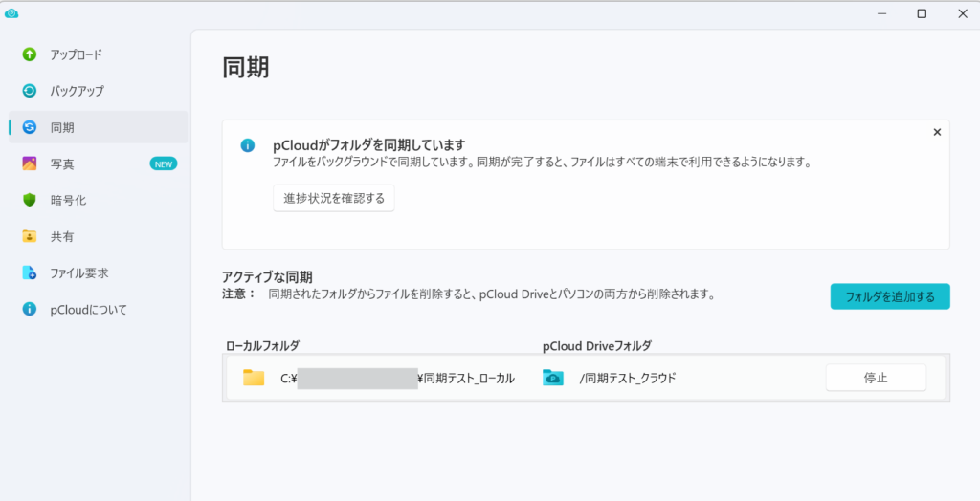
Task: Click the blue info icon in notification
Action: (248, 145)
